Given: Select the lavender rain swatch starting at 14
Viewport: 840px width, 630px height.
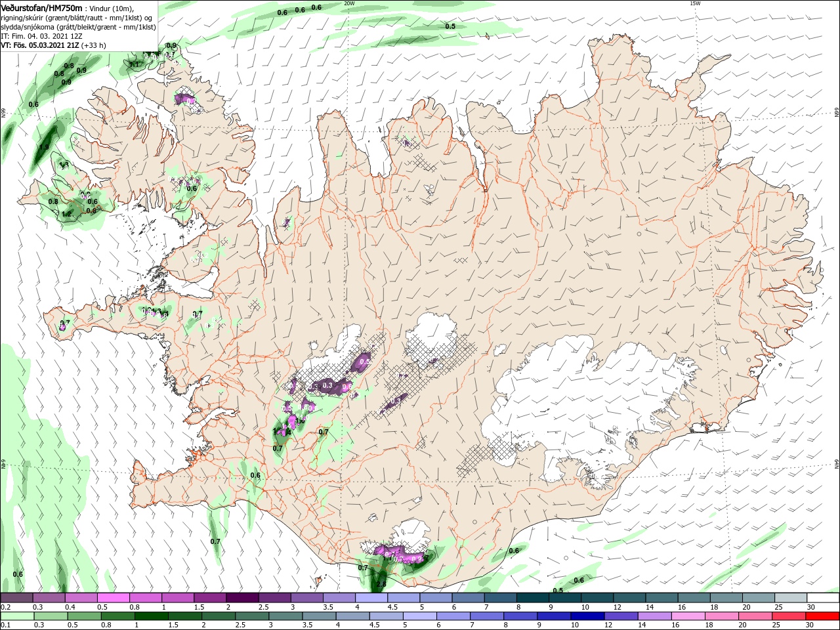Looking at the screenshot, I should 654,616.
